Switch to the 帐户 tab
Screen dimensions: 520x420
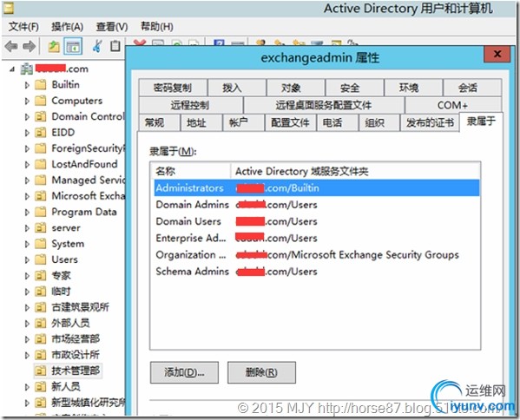click(243, 123)
